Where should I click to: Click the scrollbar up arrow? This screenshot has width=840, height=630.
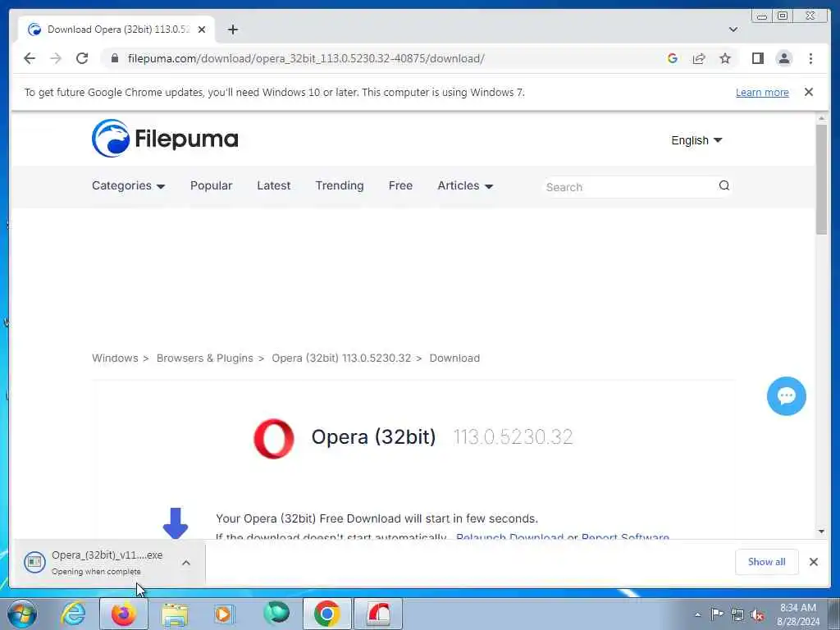[x=821, y=118]
